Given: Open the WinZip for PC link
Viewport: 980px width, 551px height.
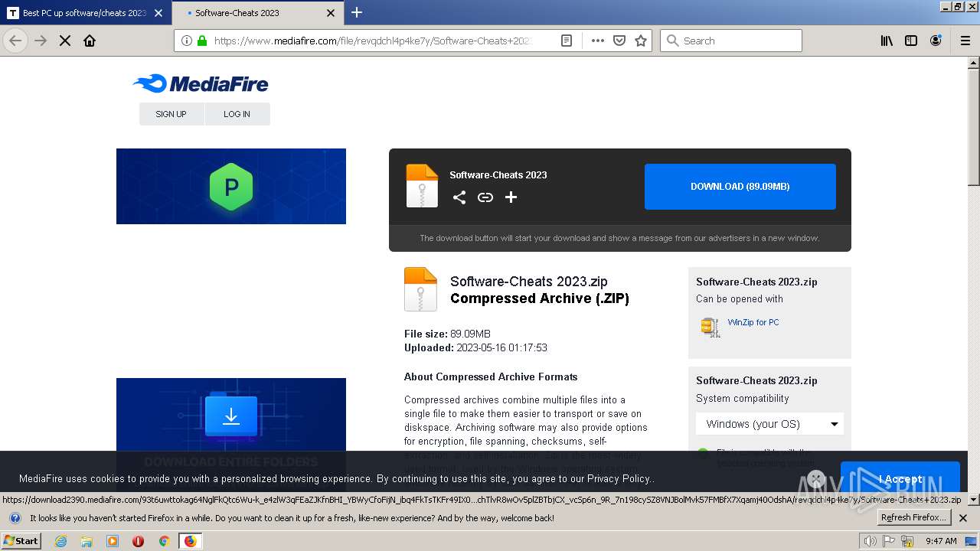Looking at the screenshot, I should pyautogui.click(x=753, y=322).
